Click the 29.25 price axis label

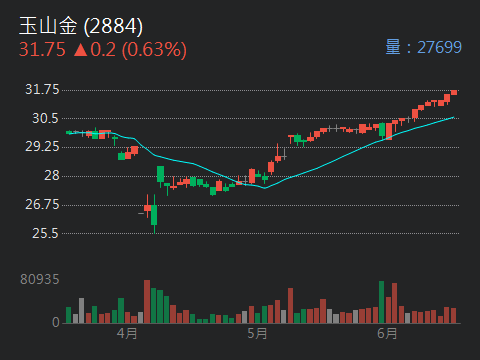coord(42,146)
